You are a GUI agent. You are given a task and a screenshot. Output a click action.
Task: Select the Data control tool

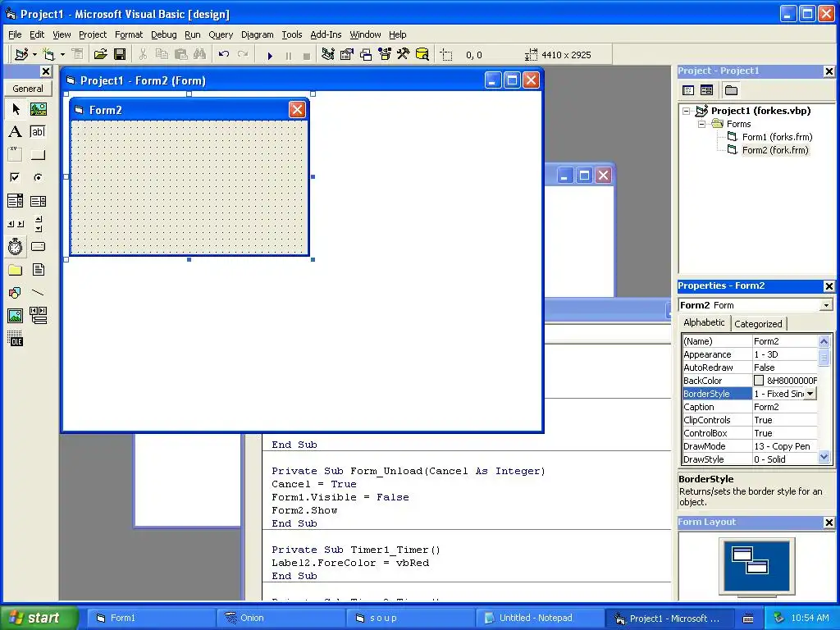38,316
